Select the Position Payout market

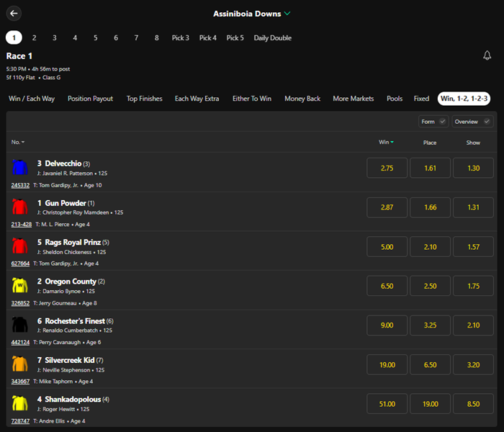90,99
